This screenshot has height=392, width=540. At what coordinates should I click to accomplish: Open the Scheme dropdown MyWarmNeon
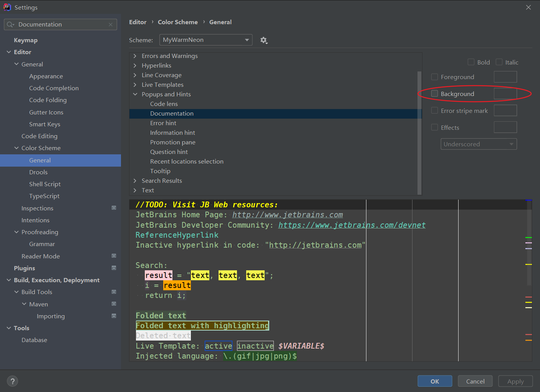pyautogui.click(x=206, y=40)
